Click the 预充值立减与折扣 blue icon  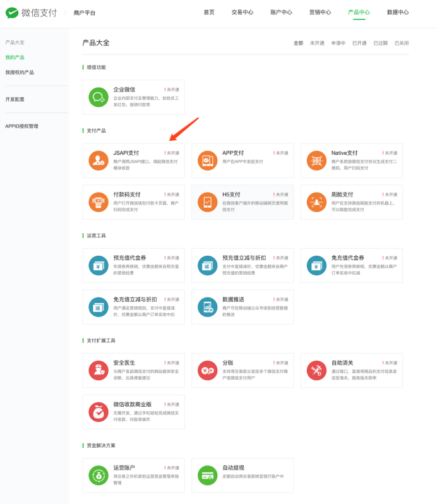[208, 265]
